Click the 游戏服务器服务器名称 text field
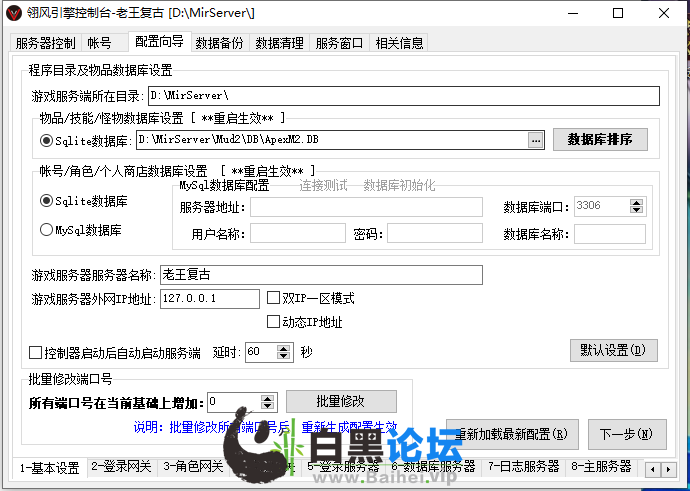The width and height of the screenshot is (690, 491). coord(320,274)
